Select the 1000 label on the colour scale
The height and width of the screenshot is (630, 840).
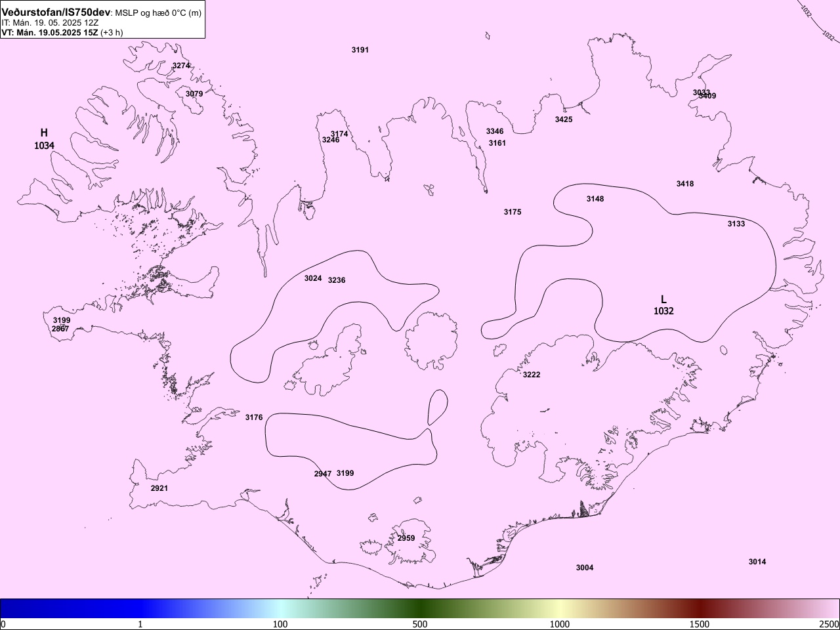click(560, 624)
